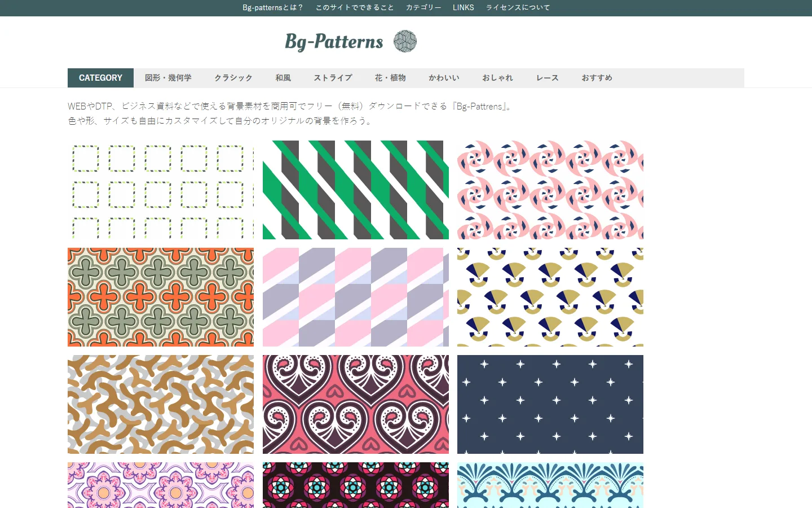Open the green diagonal stripe pattern
The image size is (812, 508).
point(356,190)
